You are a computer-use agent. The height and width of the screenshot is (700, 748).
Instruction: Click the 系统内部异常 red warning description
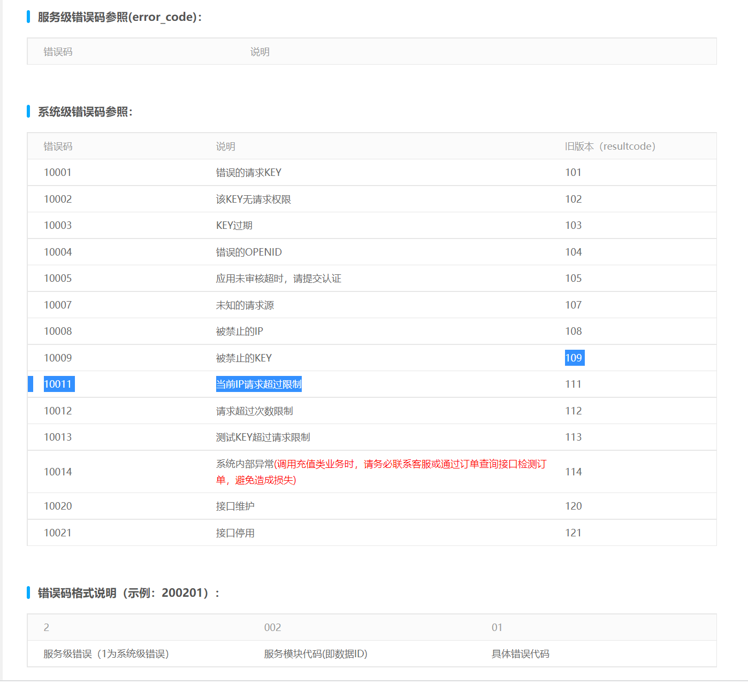coord(381,472)
